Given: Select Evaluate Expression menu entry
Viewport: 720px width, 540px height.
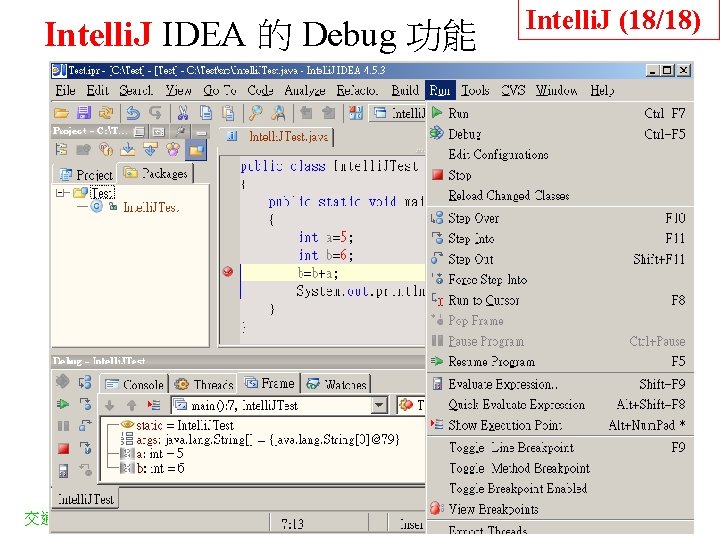Looking at the screenshot, I should coord(559,384).
